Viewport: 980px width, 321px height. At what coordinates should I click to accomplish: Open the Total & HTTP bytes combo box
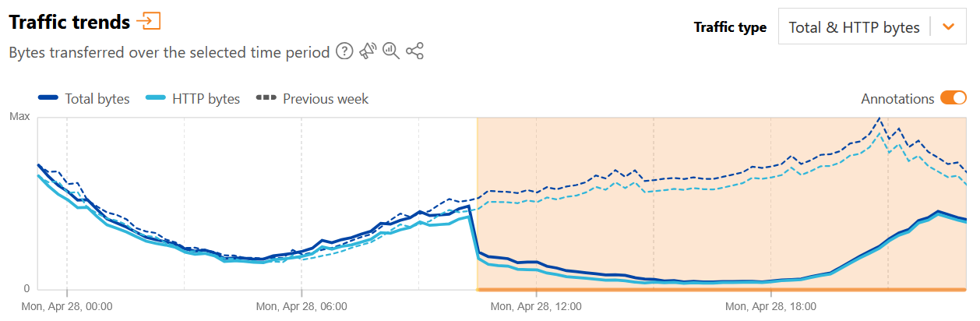coord(854,27)
